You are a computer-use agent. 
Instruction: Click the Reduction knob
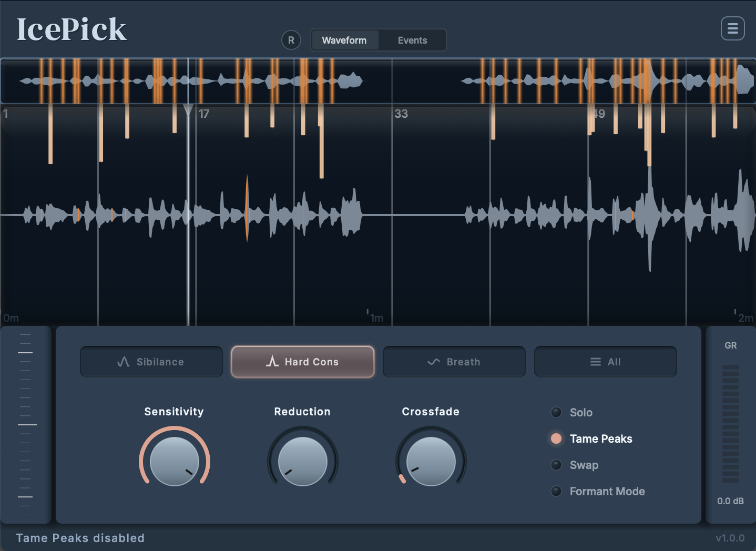[x=303, y=461]
